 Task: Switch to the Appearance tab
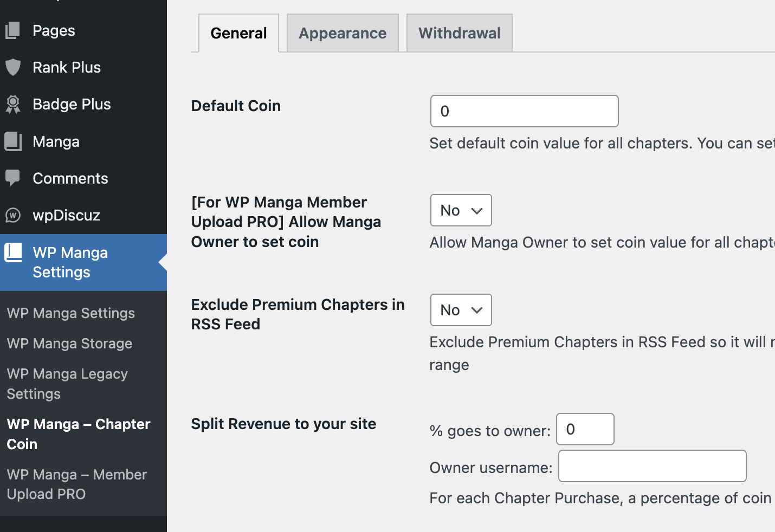point(342,33)
